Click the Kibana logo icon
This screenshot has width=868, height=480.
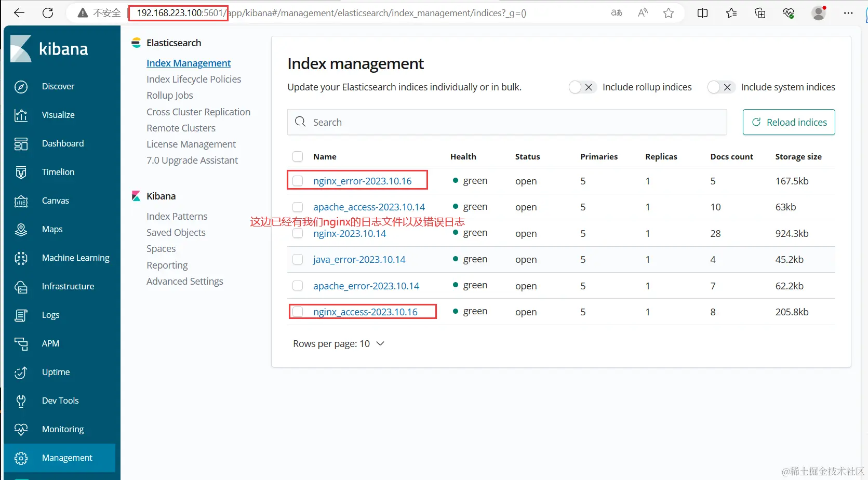pos(21,48)
